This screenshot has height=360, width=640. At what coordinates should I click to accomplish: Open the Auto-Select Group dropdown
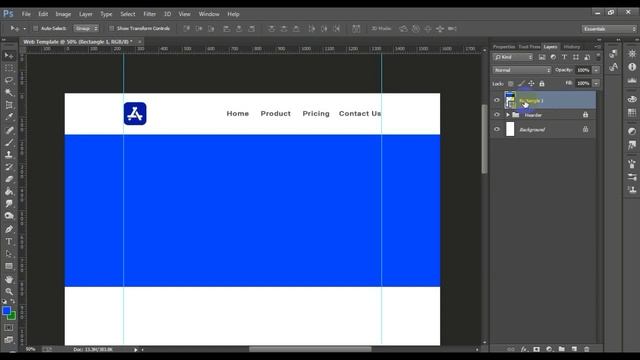click(x=86, y=29)
